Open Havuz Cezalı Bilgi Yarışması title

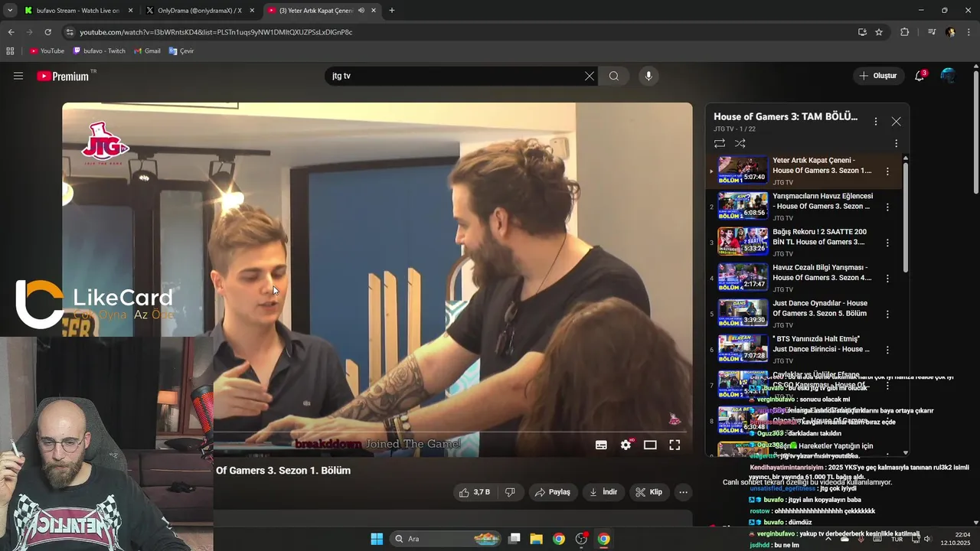tap(822, 272)
